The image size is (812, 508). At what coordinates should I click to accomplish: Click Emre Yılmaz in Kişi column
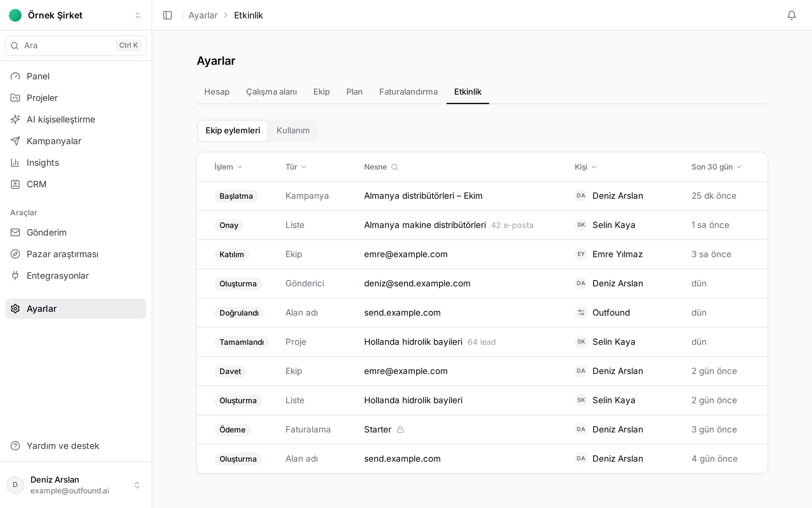[617, 254]
